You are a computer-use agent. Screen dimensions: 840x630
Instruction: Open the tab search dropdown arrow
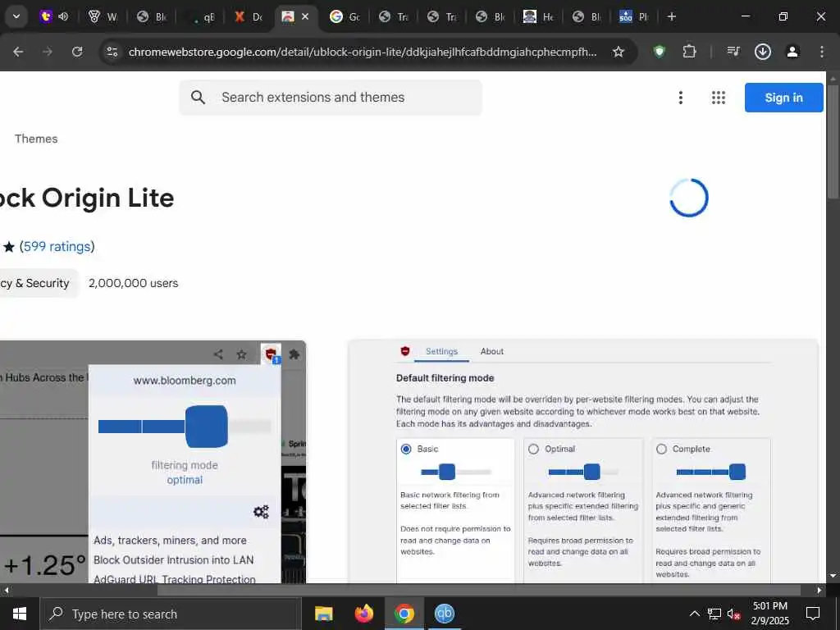pos(16,16)
